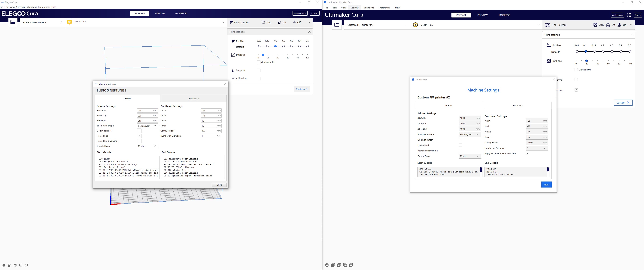Click Next in Add Printer dialog
This screenshot has width=644, height=270.
pos(546,185)
